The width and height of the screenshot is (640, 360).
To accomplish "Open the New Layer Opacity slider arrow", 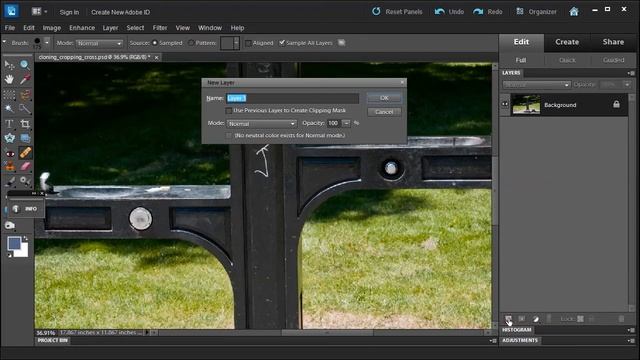I will pyautogui.click(x=346, y=123).
